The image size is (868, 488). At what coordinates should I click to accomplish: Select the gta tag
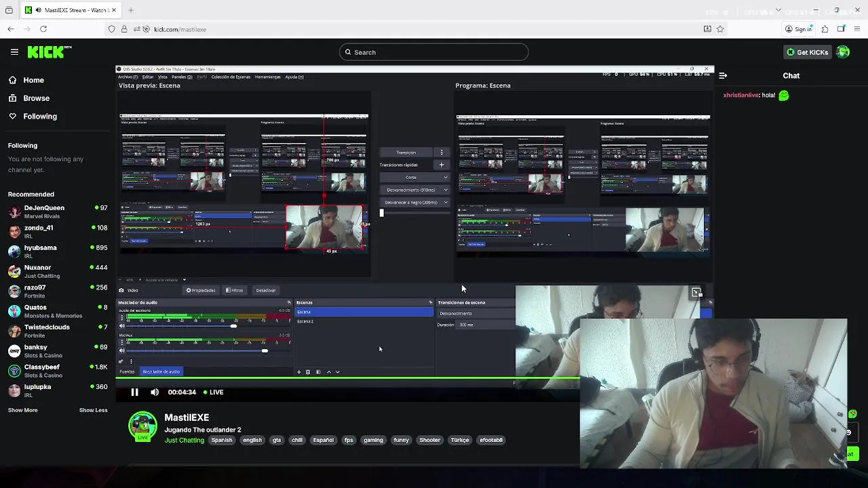[277, 440]
